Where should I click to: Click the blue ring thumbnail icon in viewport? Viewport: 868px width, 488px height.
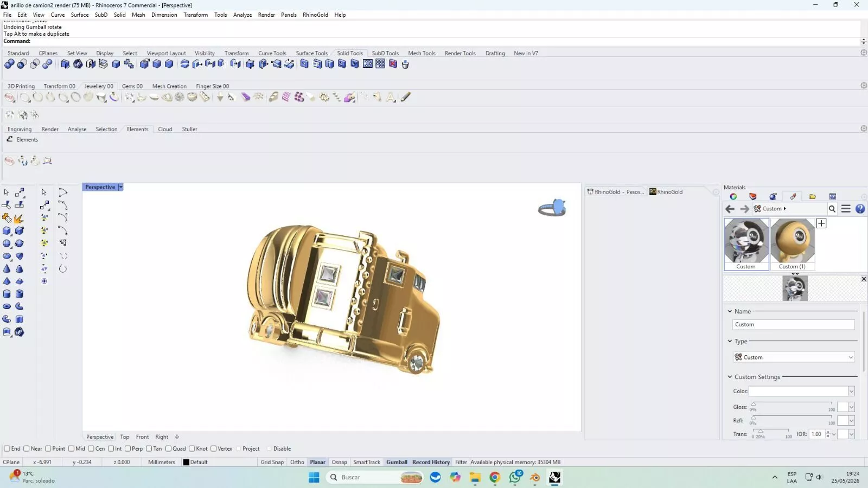click(x=552, y=208)
